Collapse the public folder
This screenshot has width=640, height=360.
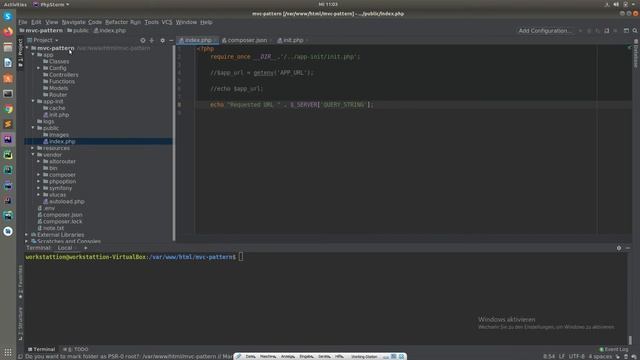click(33, 128)
